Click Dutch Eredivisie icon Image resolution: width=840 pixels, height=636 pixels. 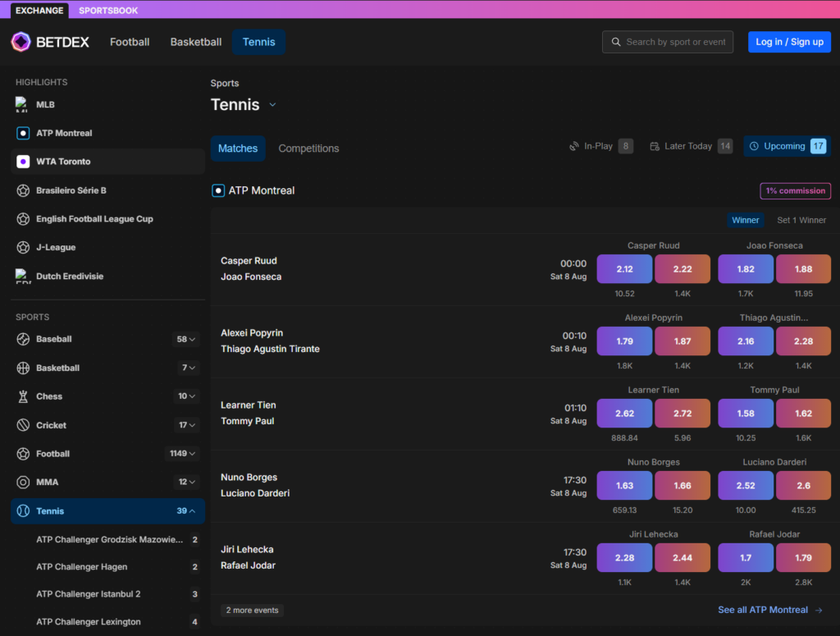[22, 276]
